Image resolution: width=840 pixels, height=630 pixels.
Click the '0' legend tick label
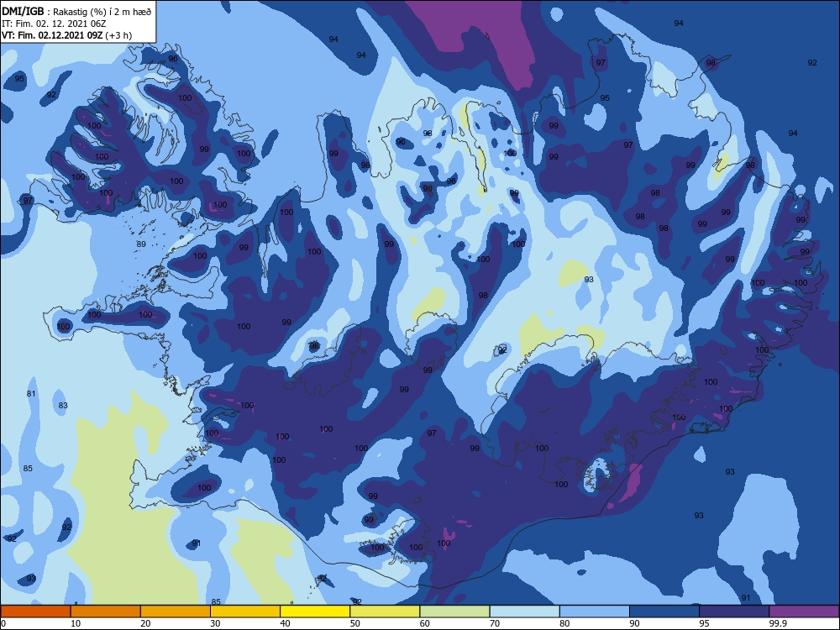[3, 623]
